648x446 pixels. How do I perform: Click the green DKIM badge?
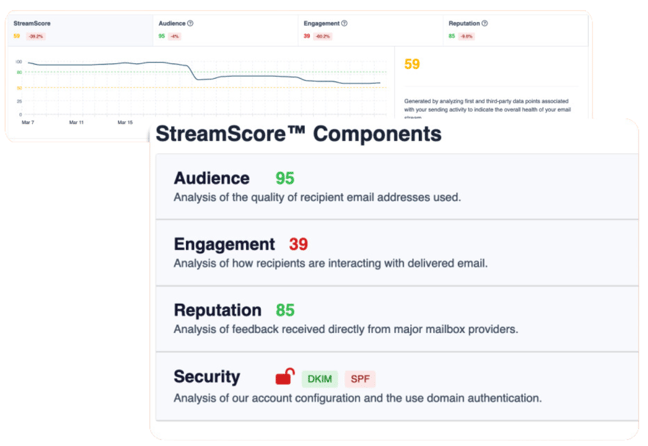pos(320,379)
